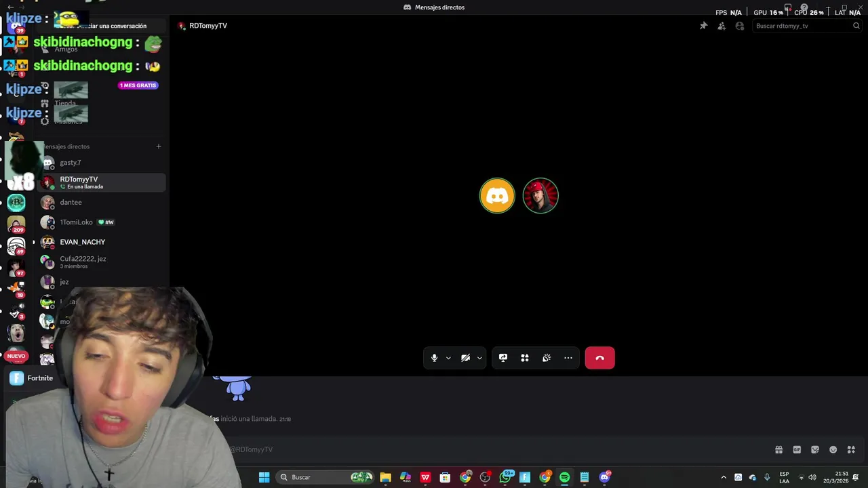The image size is (868, 488).
Task: Open the ESP LAA keyboard language switcher
Action: 784,477
